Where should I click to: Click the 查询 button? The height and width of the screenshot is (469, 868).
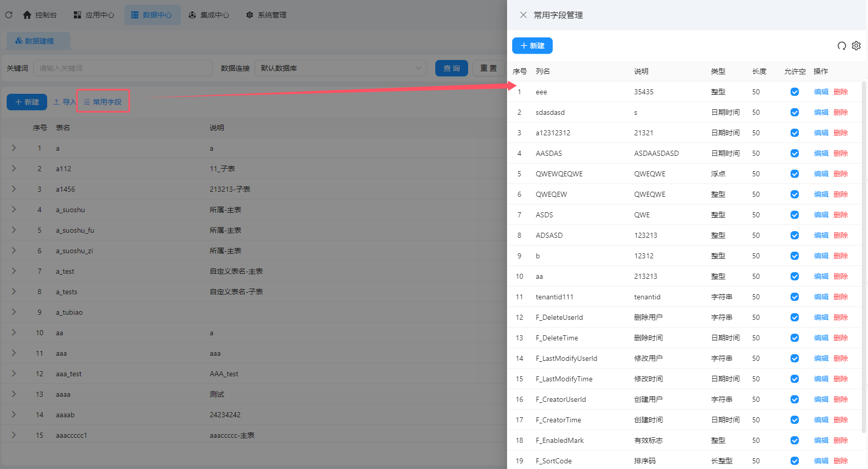click(x=452, y=68)
